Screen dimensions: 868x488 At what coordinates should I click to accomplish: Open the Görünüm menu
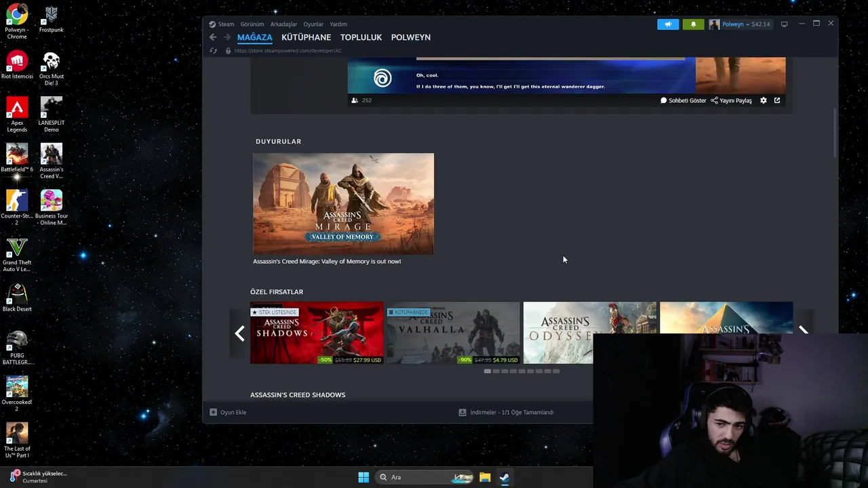click(x=252, y=24)
